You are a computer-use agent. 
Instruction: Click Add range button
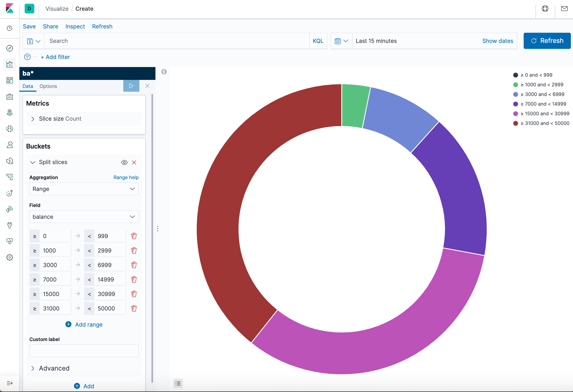[84, 324]
